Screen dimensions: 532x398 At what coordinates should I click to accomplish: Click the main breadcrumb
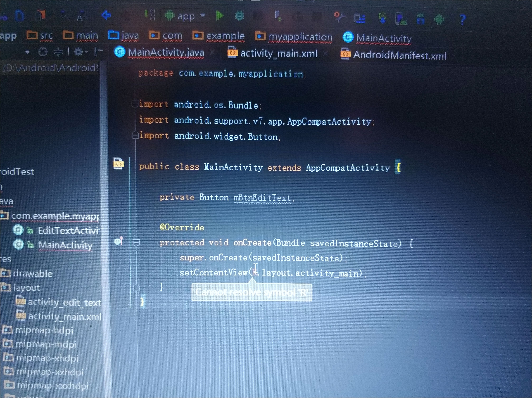coord(81,36)
